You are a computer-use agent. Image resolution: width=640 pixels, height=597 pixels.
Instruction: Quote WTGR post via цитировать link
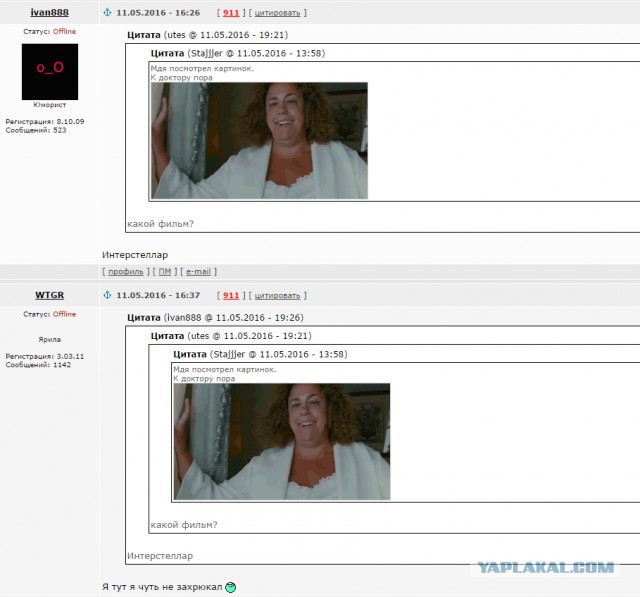(278, 296)
